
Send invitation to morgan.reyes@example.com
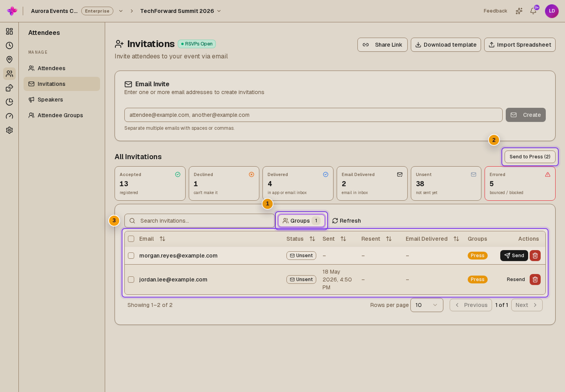click(x=514, y=256)
